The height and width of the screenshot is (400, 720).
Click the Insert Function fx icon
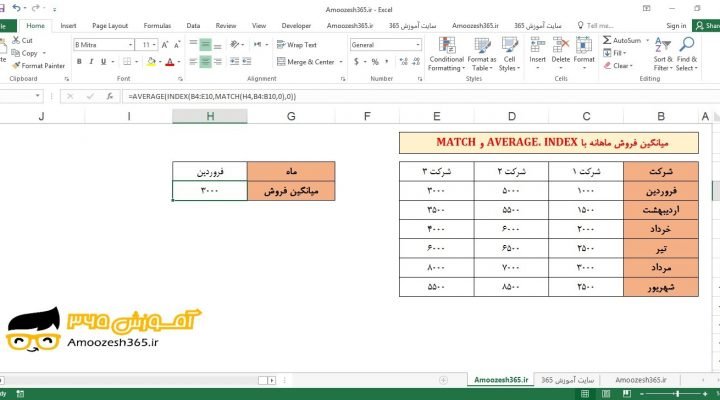click(x=110, y=96)
